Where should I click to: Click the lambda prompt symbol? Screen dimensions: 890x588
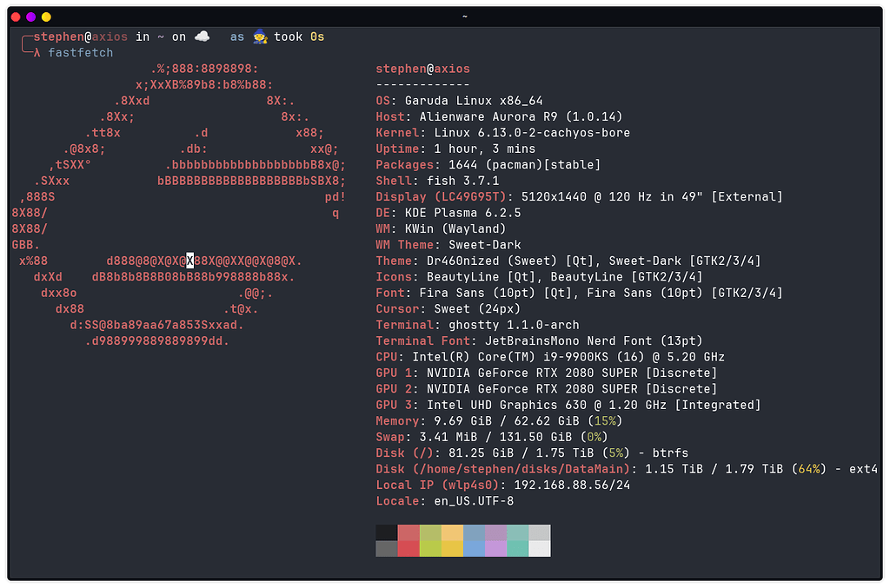tap(37, 53)
